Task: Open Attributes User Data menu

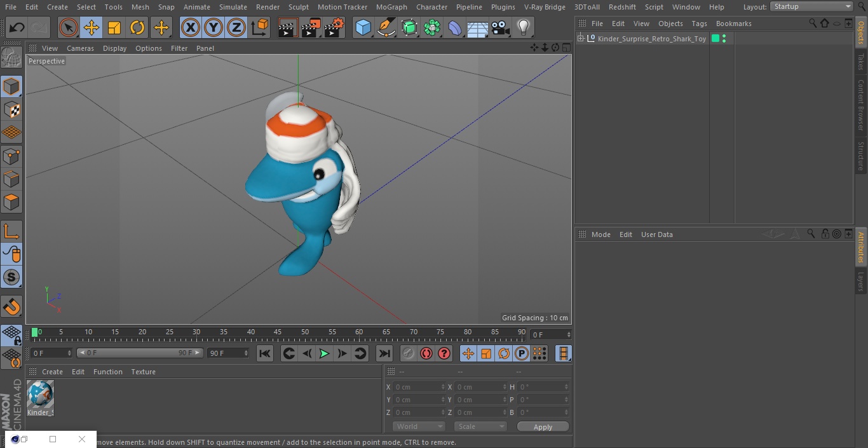Action: (x=657, y=234)
